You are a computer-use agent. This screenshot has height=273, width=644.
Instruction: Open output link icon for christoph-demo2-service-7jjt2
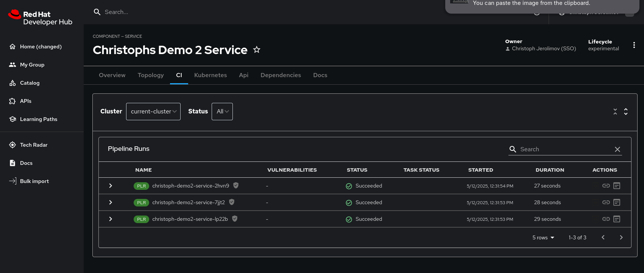point(606,202)
